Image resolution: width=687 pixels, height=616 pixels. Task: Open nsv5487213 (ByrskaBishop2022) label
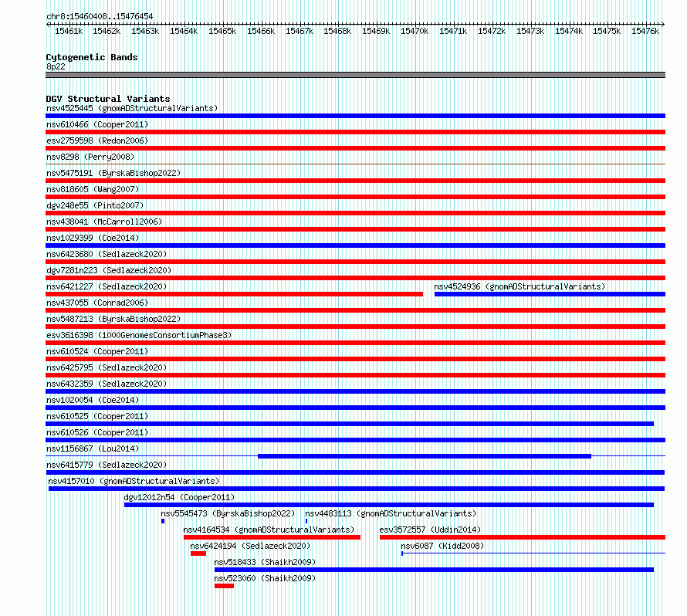click(113, 319)
